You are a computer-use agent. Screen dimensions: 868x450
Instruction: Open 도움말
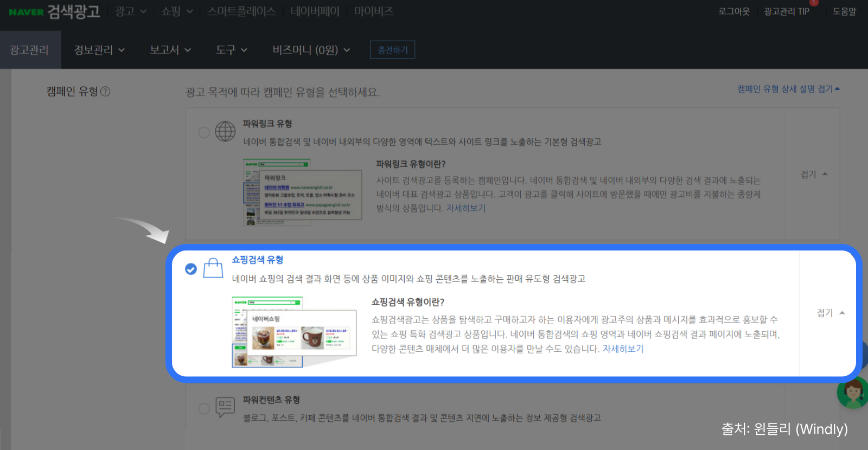(x=844, y=11)
